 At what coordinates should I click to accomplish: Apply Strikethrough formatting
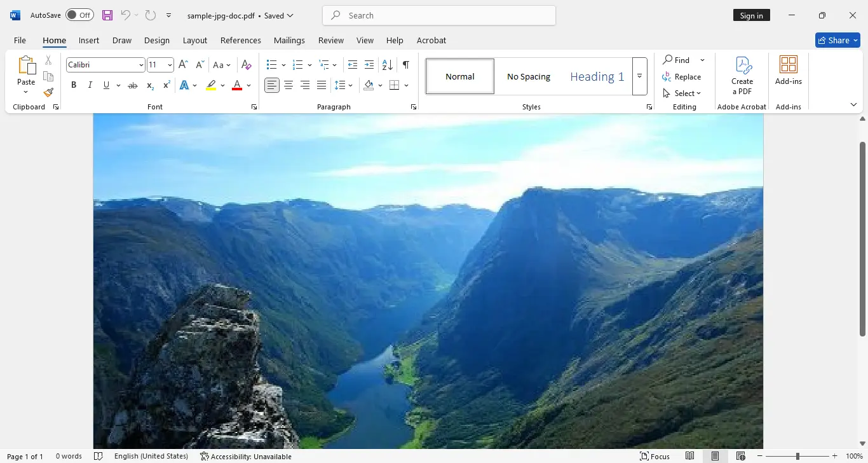(x=133, y=85)
